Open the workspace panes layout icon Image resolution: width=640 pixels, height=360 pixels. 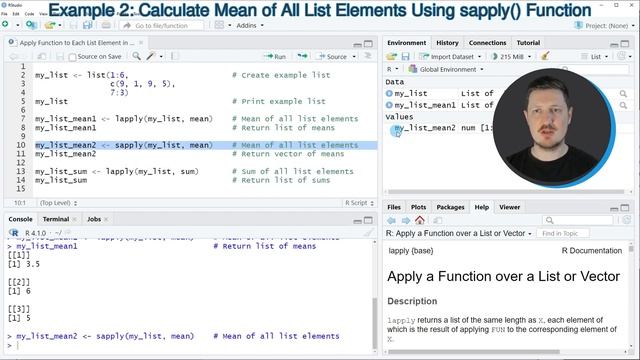tap(219, 25)
